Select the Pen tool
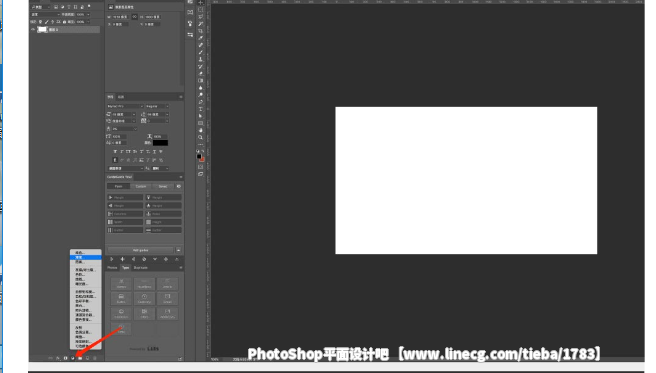Viewport: 656px width, 373px height. click(x=201, y=102)
